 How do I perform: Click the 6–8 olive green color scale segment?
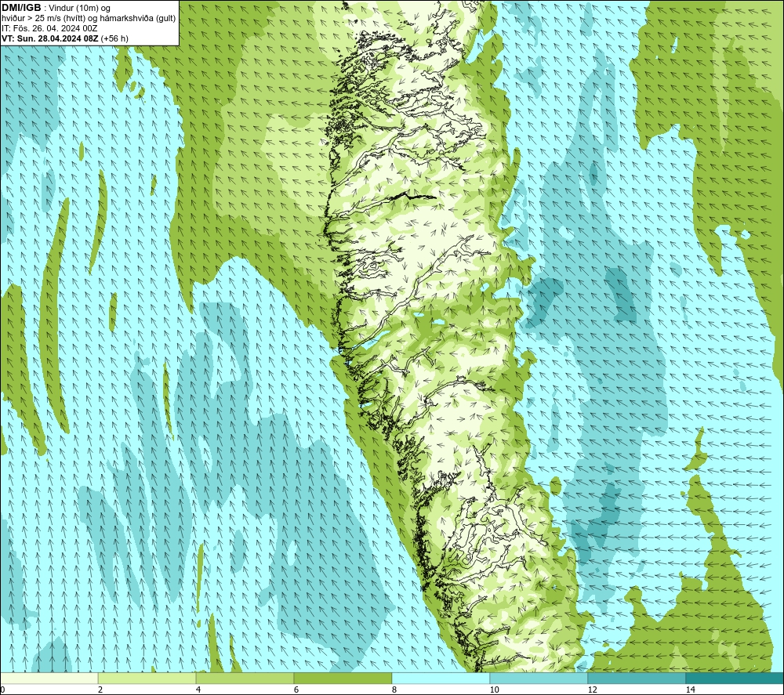343,678
